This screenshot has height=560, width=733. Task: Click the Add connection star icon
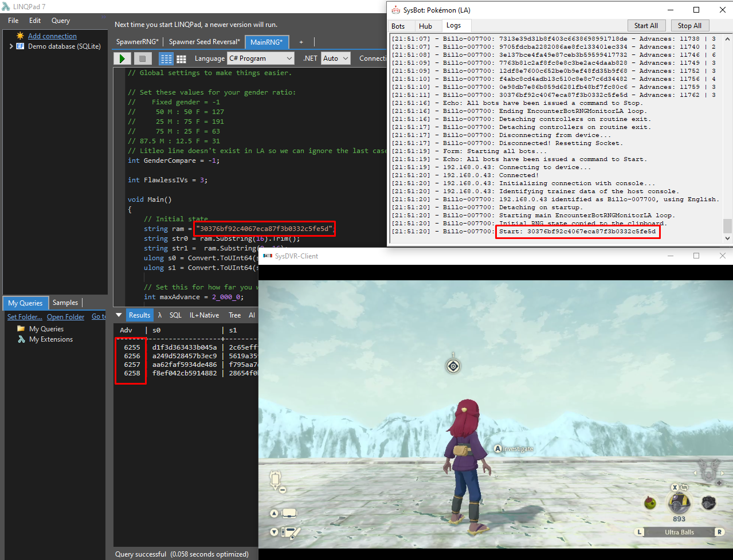point(20,36)
